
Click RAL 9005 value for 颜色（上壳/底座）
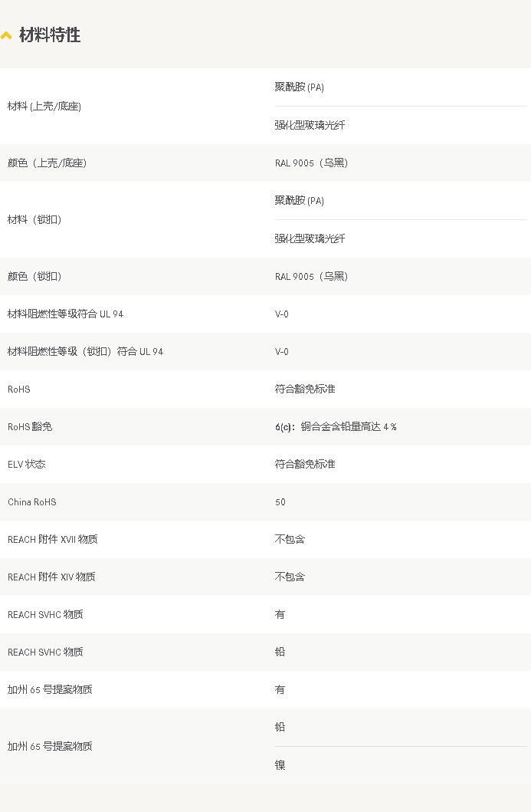[311, 163]
